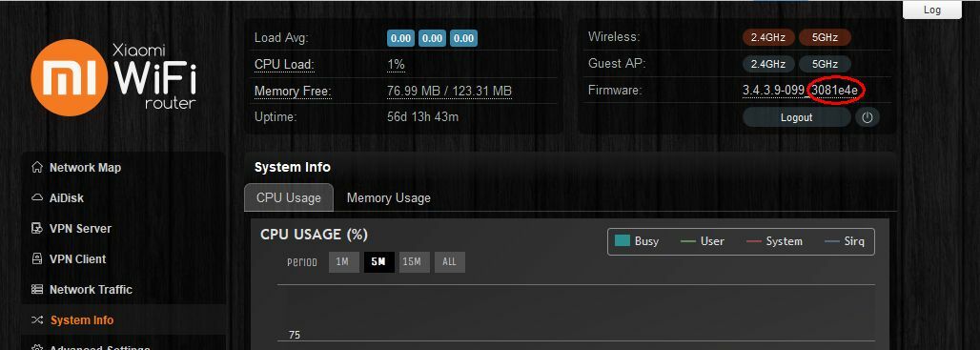Open Network Traffic page

click(x=91, y=290)
